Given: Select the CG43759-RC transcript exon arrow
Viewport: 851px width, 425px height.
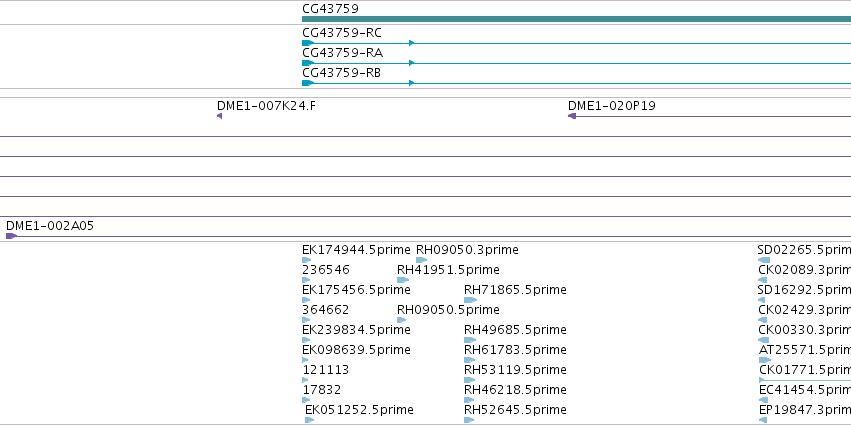Looking at the screenshot, I should pos(308,43).
